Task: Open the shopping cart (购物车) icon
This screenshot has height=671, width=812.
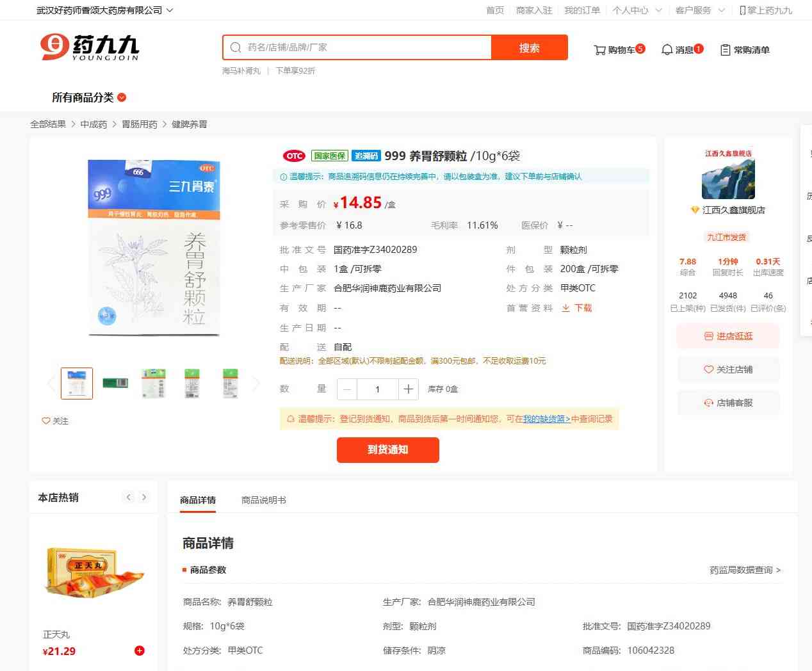Action: (600, 50)
